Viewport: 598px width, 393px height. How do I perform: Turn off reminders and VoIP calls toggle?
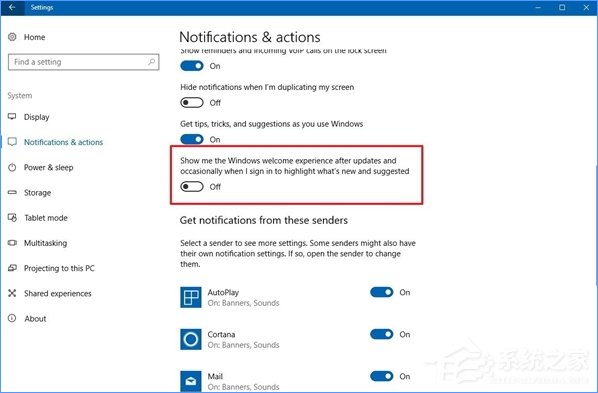tap(192, 66)
